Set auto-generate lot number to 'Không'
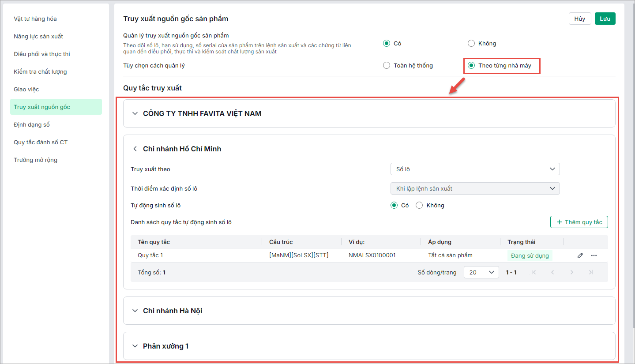The width and height of the screenshot is (635, 364). pos(419,205)
